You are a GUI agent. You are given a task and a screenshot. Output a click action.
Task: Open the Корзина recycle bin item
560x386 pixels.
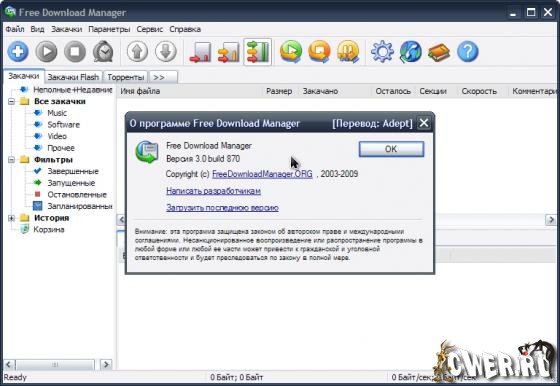(x=49, y=229)
